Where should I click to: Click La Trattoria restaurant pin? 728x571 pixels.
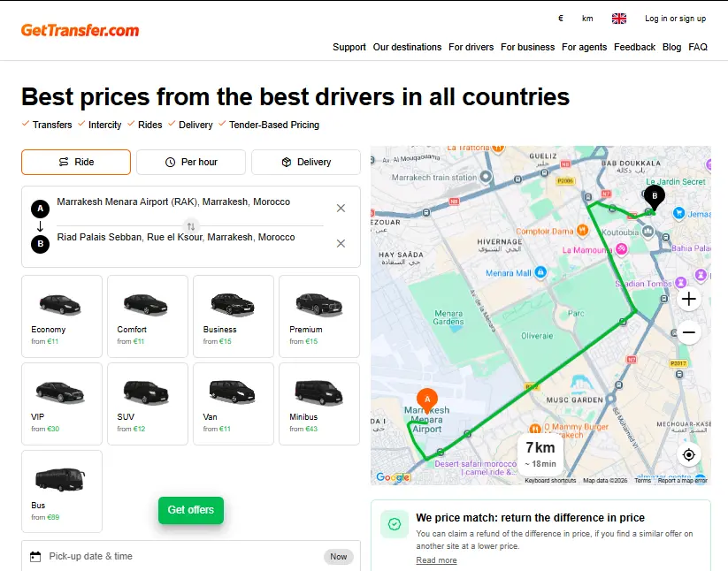498,148
